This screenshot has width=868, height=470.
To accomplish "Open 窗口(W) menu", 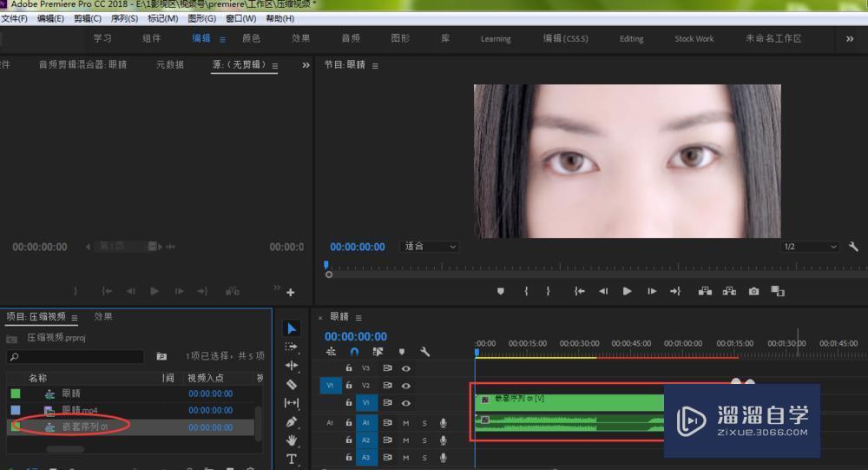I will tap(240, 18).
